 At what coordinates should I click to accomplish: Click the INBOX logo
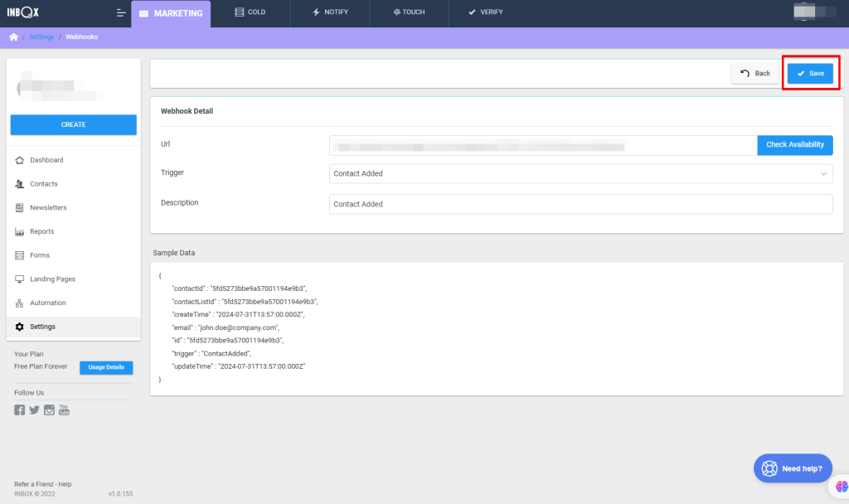(25, 13)
